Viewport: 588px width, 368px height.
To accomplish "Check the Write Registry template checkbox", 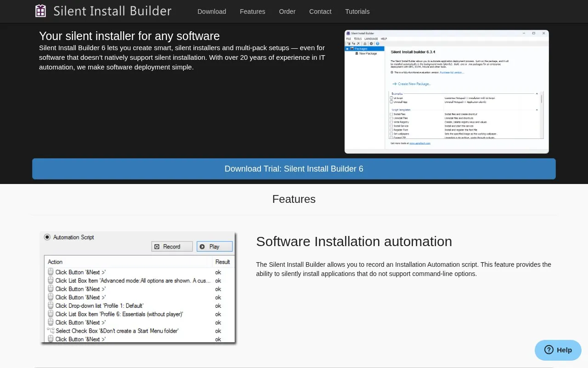I will coord(391,122).
